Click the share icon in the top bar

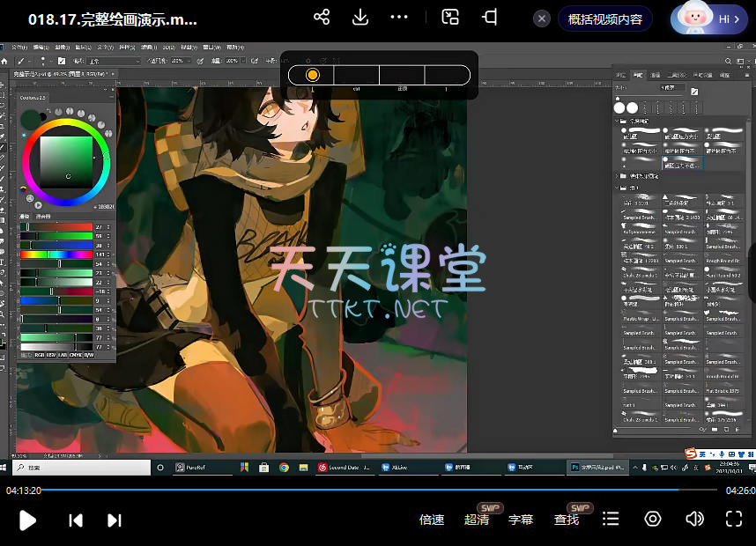(x=322, y=18)
